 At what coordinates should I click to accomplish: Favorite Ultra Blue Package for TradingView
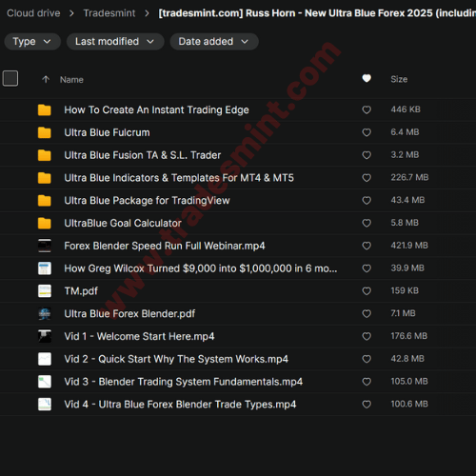click(x=367, y=200)
